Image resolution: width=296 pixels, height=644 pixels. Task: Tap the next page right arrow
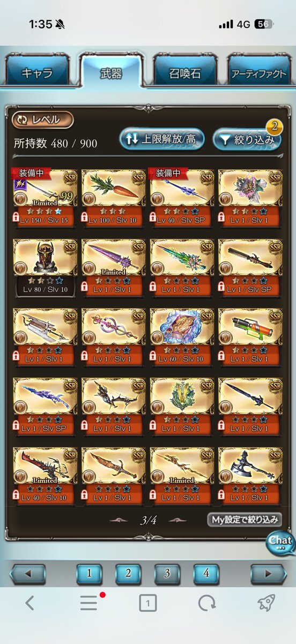[x=269, y=574]
